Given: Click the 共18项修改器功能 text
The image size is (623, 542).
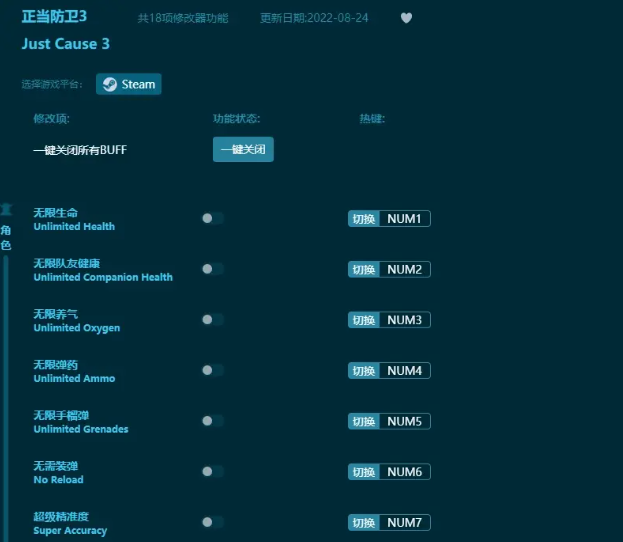Looking at the screenshot, I should (x=183, y=18).
